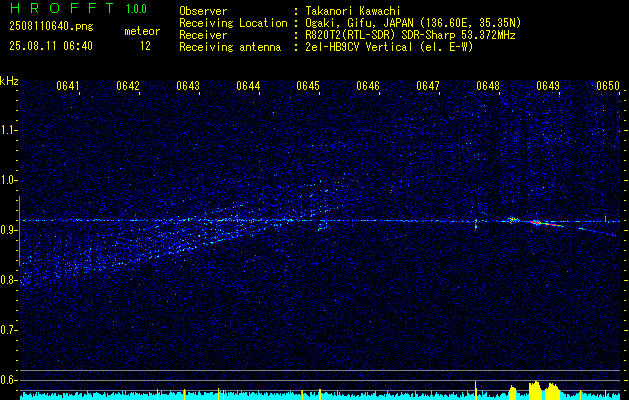Click the kHz axis unit label
Screen dimensions: 629x400
(x=9, y=81)
